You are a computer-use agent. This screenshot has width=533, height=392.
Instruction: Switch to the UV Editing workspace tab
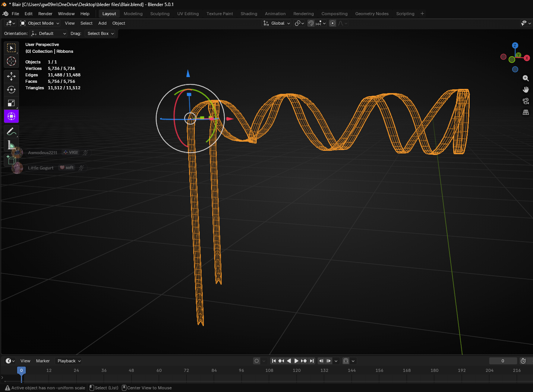(188, 14)
